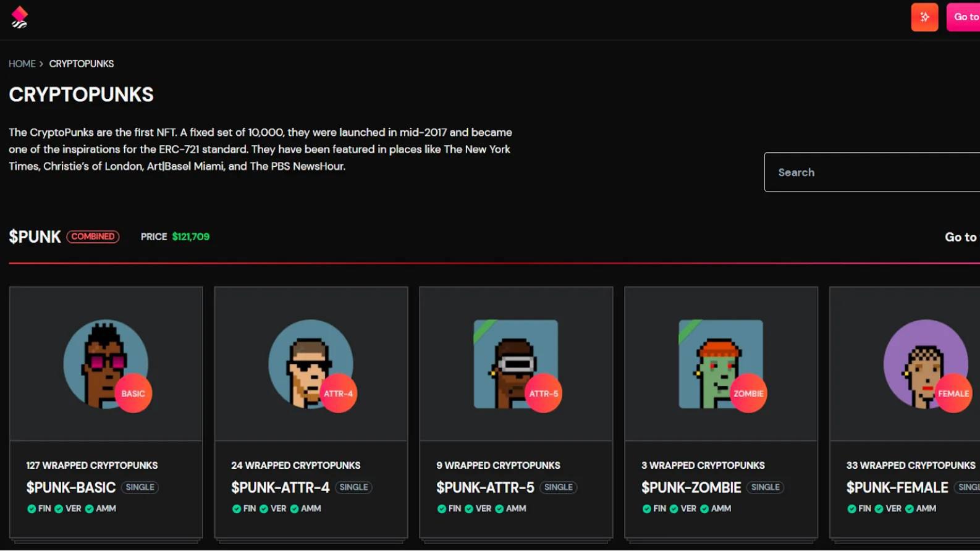Click the $121,709 price value
Screen dimensions: 980x551
(191, 237)
